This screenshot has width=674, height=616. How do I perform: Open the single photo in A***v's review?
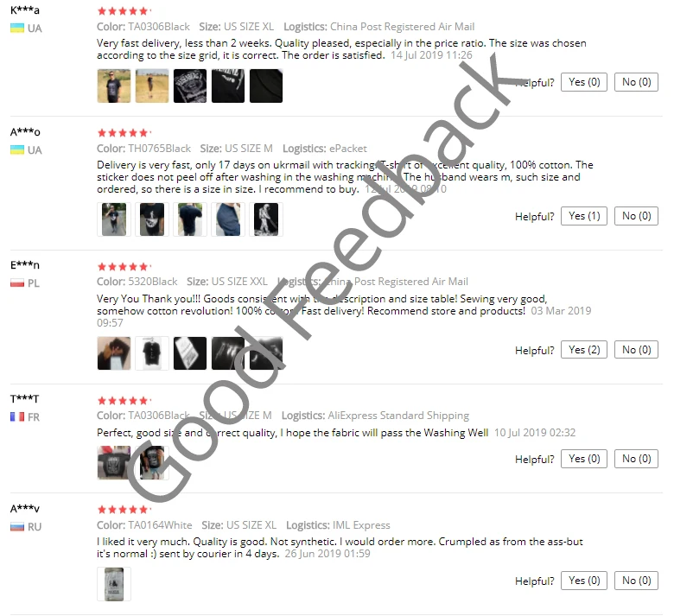click(114, 584)
